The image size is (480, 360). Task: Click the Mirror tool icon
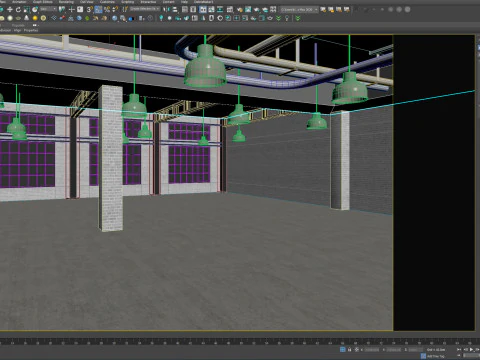click(165, 9)
